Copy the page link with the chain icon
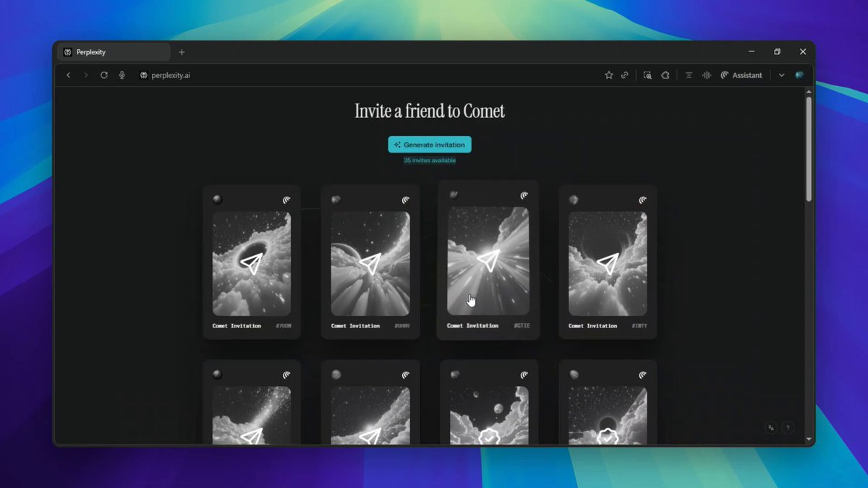The height and width of the screenshot is (488, 868). (625, 75)
